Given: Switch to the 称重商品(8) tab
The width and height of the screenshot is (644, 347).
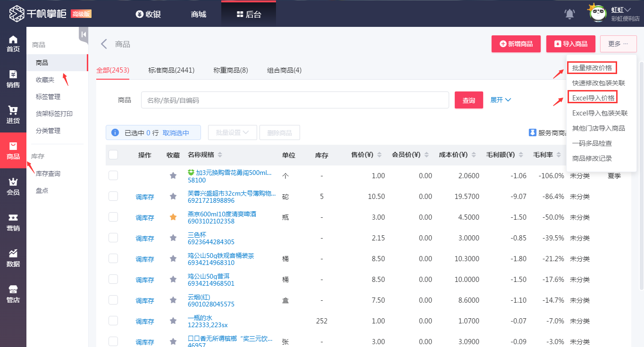Looking at the screenshot, I should point(230,70).
